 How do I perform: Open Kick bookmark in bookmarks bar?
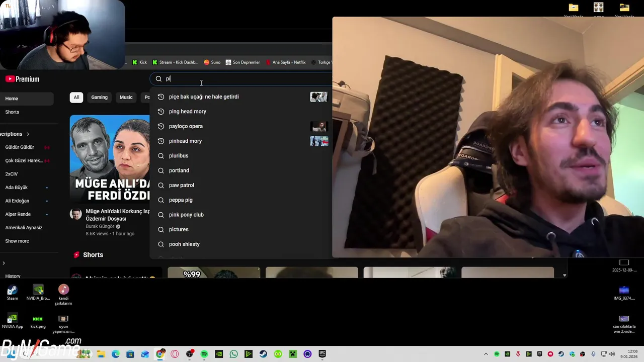pyautogui.click(x=139, y=62)
